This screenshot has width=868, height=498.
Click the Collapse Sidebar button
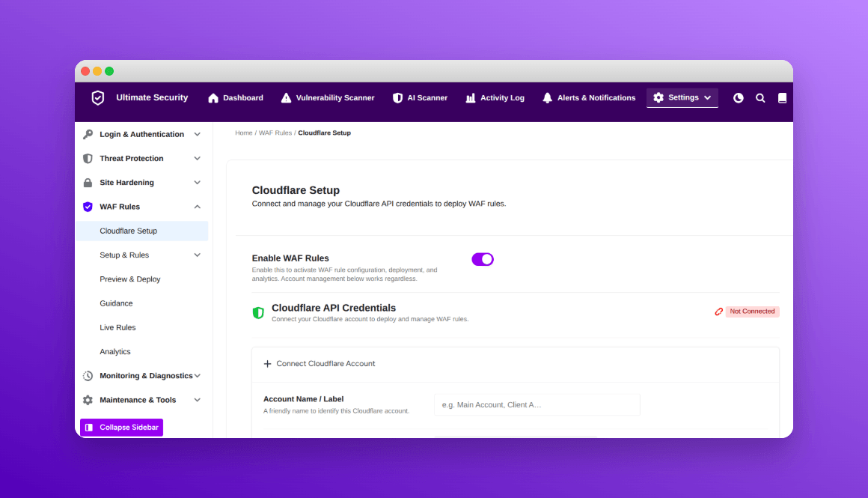(x=121, y=428)
